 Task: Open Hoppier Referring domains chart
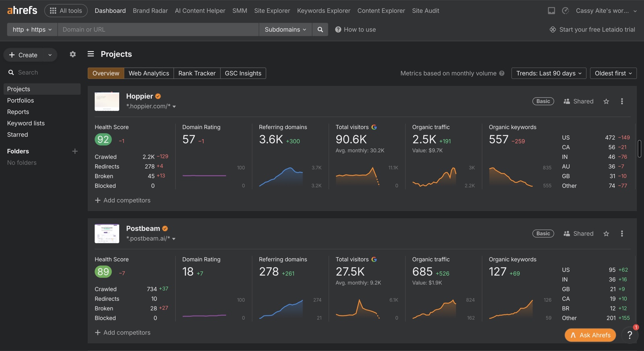281,177
